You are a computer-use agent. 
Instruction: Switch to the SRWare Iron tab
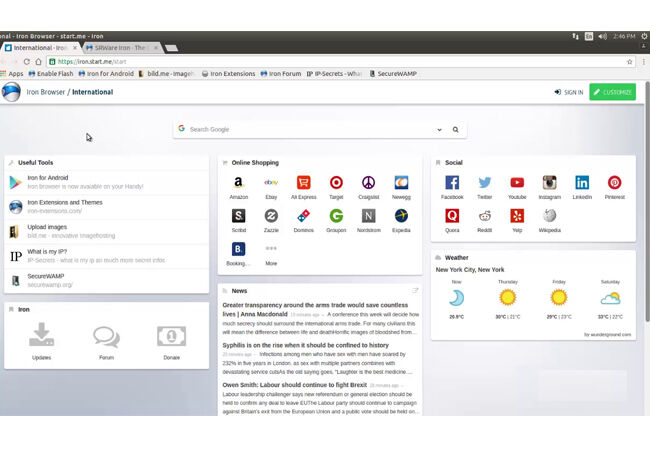point(120,48)
